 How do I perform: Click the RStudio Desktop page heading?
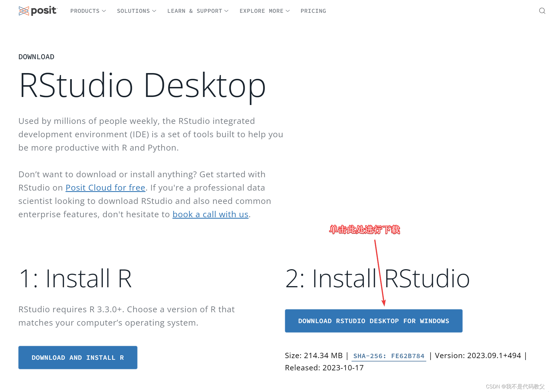click(142, 86)
